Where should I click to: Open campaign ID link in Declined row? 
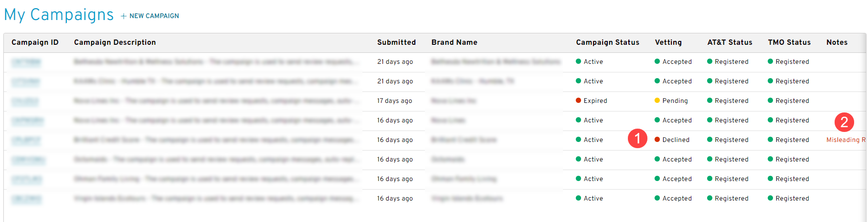[26, 140]
